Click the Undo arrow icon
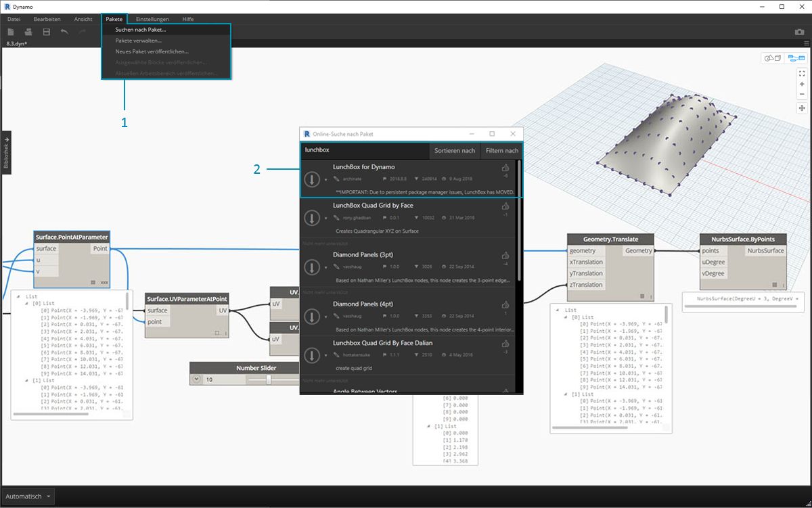The width and height of the screenshot is (812, 508). tap(64, 32)
